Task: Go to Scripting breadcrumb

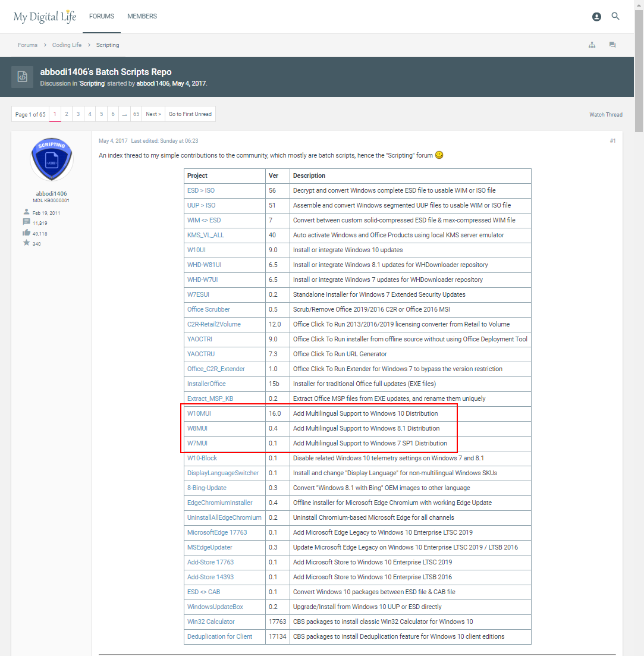Action: click(x=108, y=45)
